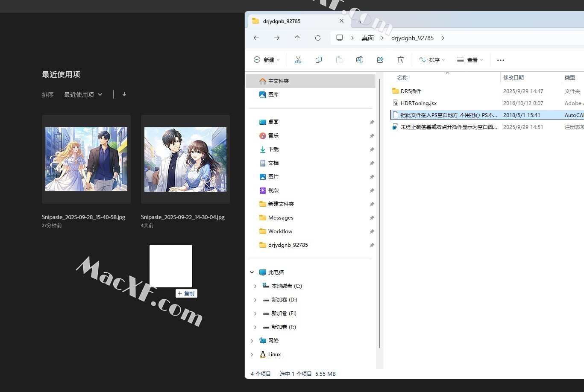Click the Copy icon in Explorer toolbar
The image size is (584, 392).
click(x=319, y=60)
